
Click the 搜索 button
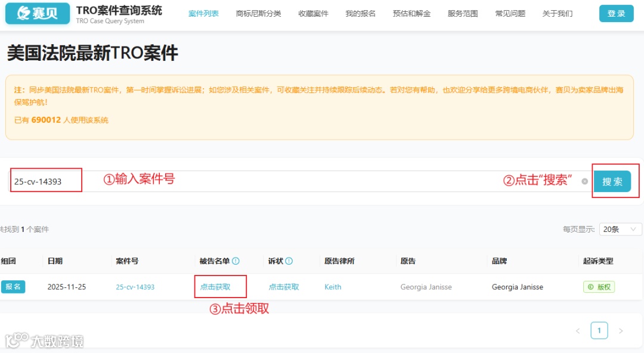pyautogui.click(x=612, y=181)
